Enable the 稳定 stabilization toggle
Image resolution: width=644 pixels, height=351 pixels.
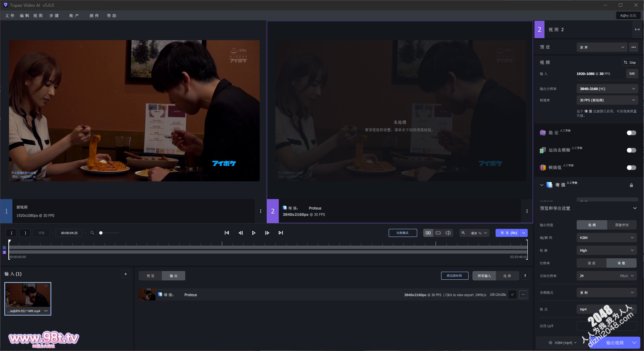click(x=631, y=133)
